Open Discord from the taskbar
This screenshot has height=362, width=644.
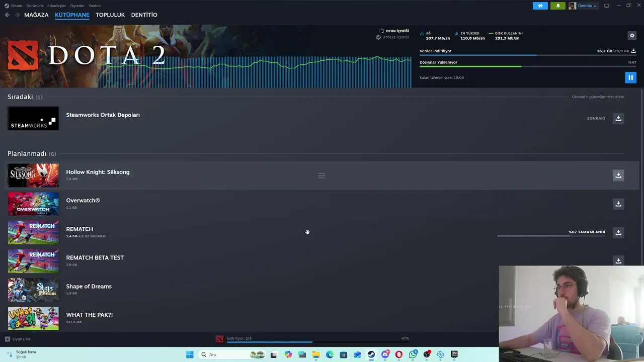tap(385, 354)
